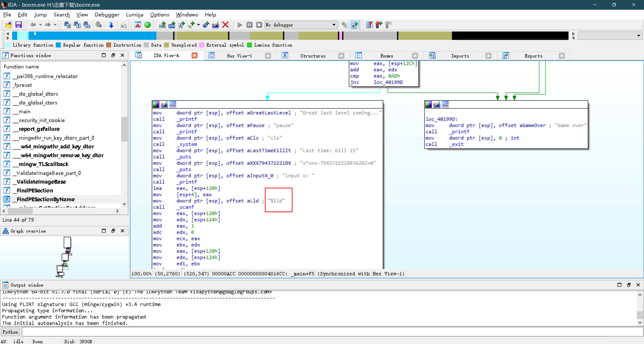
Task: Open the Jump menu
Action: [40, 14]
